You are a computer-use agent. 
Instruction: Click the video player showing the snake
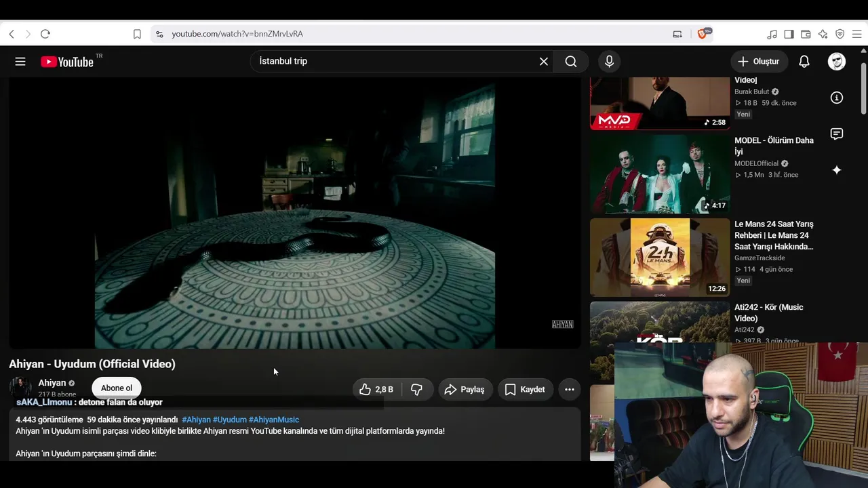pyautogui.click(x=295, y=213)
